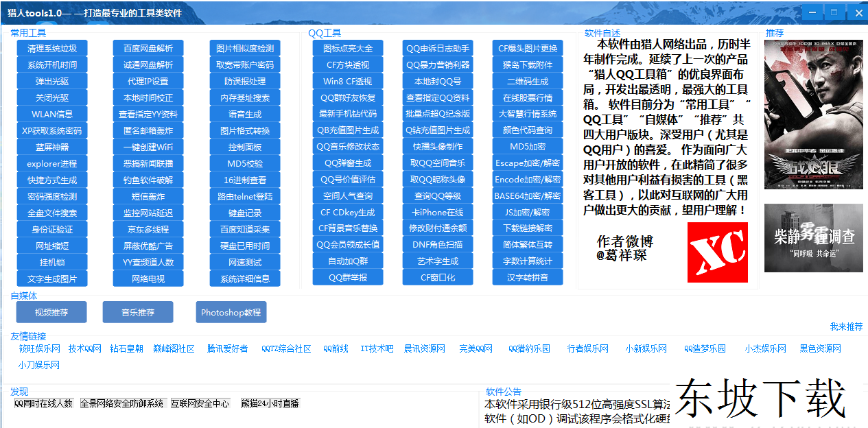
Task: Open 全景网络安全防御系统 item
Action: click(x=123, y=403)
